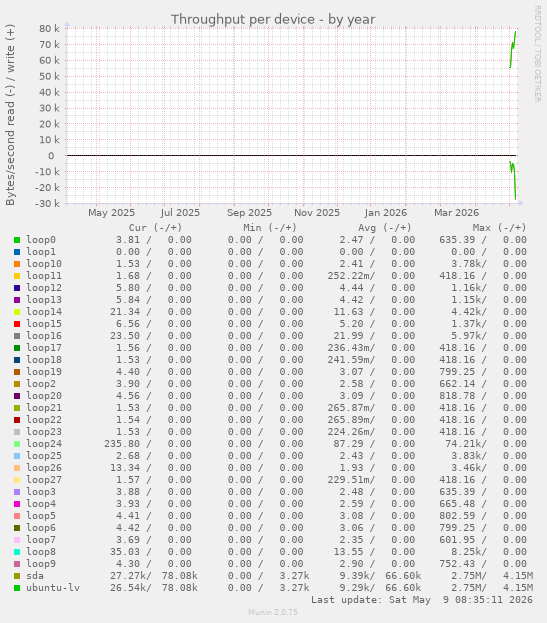547x623 pixels.
Task: Click the 'loop6' legend label
Action: (x=41, y=528)
